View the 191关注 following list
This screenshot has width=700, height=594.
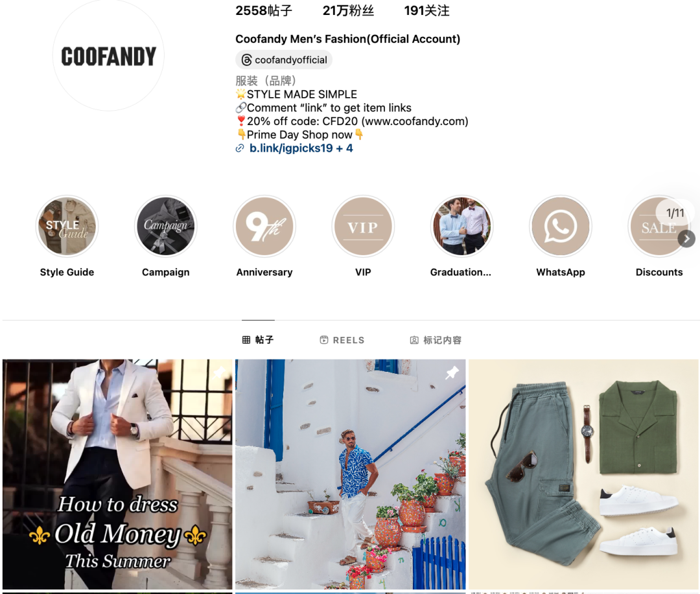click(x=426, y=11)
